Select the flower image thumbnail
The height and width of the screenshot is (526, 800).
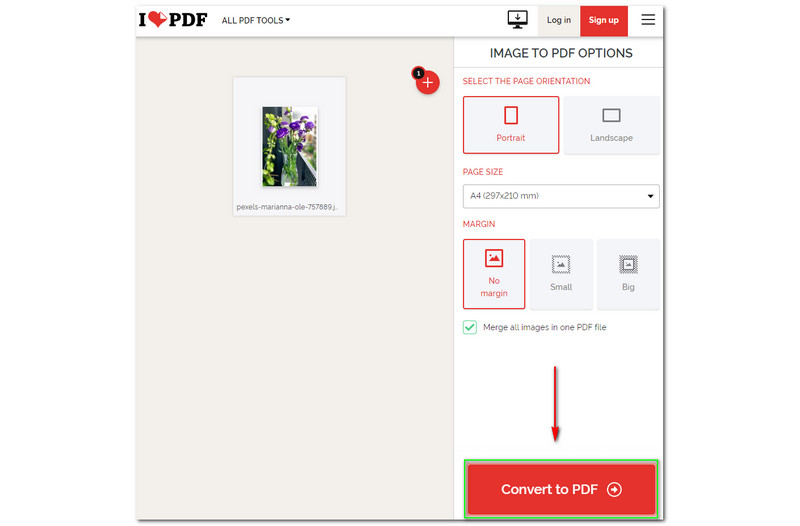click(289, 146)
